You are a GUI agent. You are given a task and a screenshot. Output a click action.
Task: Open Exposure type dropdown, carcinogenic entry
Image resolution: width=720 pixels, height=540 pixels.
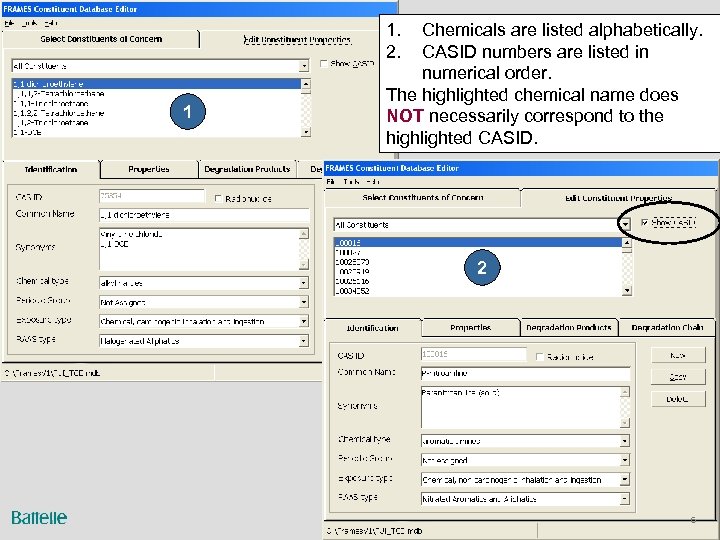tap(304, 321)
